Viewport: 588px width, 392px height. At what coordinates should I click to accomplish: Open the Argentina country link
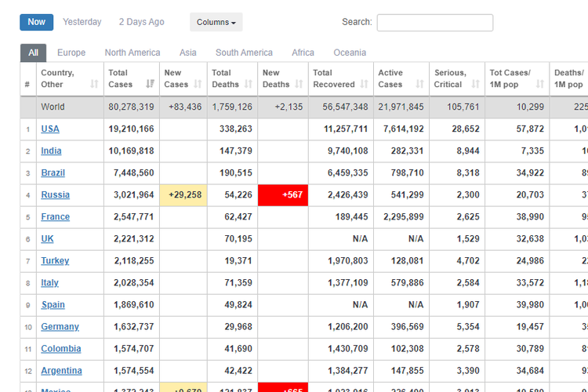pos(61,371)
